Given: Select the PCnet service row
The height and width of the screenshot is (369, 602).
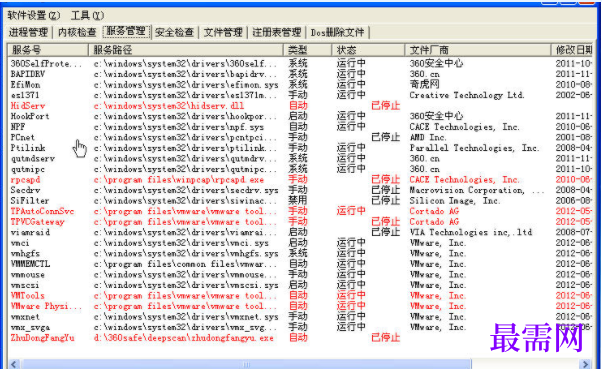Looking at the screenshot, I should coord(301,137).
